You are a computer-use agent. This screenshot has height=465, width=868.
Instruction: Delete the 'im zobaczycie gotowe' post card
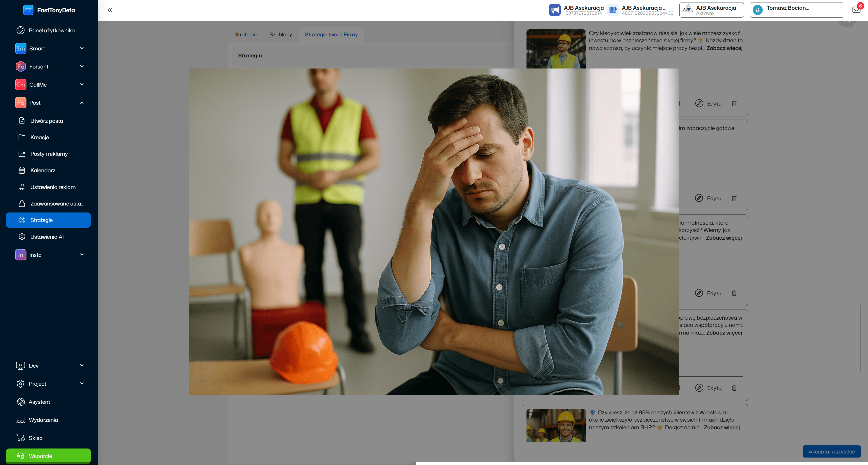[734, 198]
